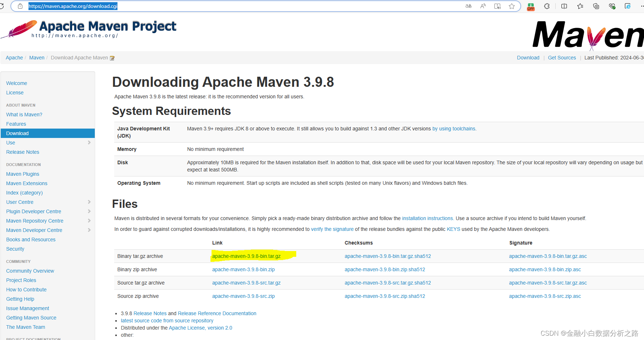This screenshot has width=644, height=340.
Task: Click the Get Sources link
Action: (x=562, y=58)
